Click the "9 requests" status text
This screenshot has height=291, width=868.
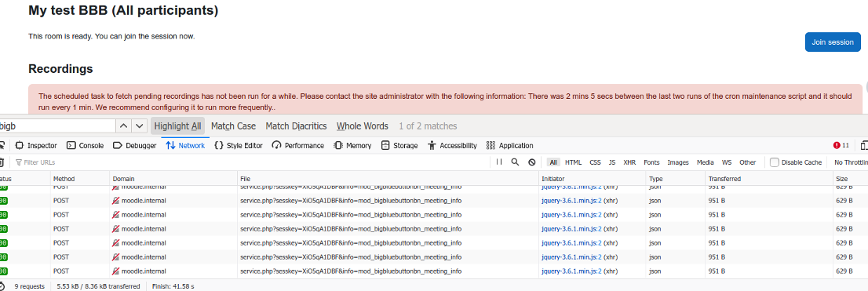(x=29, y=286)
